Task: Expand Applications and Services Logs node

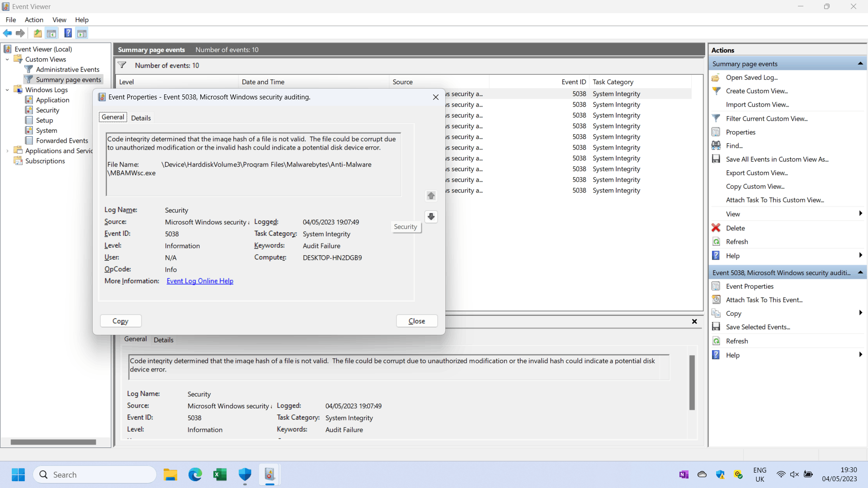Action: (x=7, y=150)
